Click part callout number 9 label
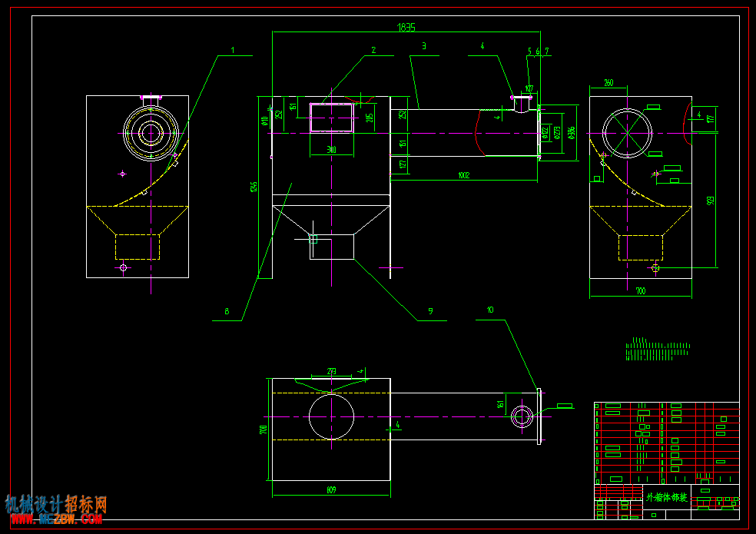This screenshot has width=756, height=534. (x=430, y=312)
